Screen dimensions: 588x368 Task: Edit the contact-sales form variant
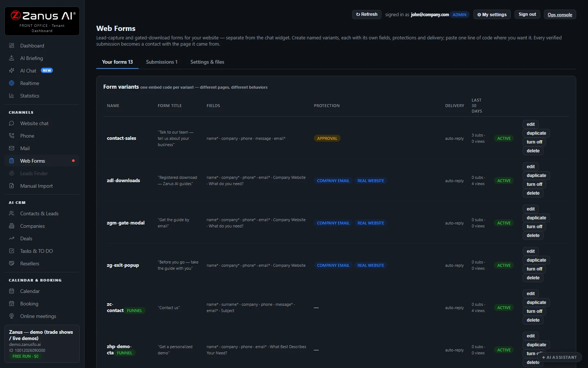[531, 124]
